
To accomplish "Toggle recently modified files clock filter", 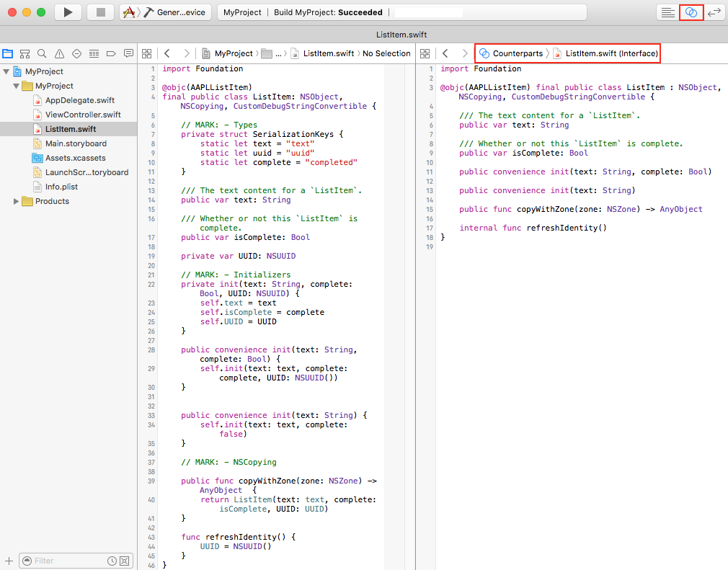I will [x=112, y=561].
